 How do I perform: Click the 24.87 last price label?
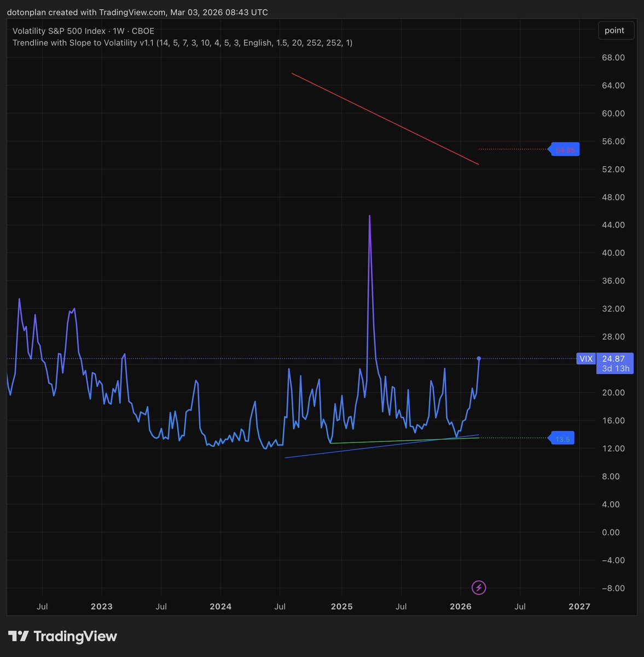[613, 359]
